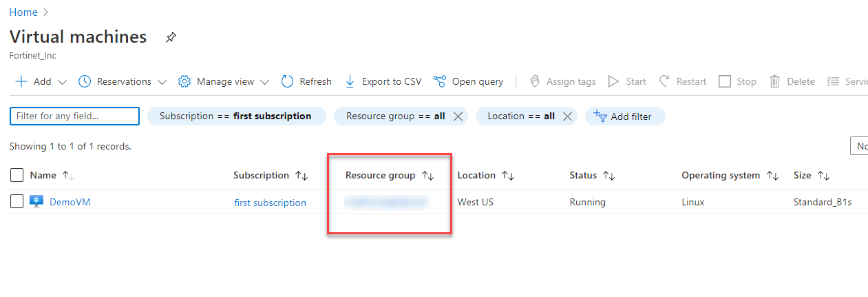This screenshot has width=868, height=297.
Task: Open the DemoVM link
Action: 70,202
